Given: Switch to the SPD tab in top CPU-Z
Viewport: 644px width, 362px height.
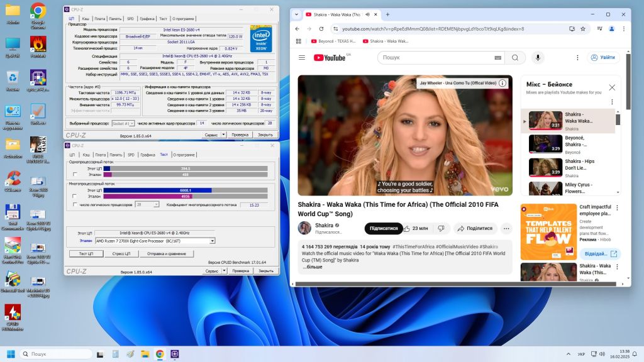Looking at the screenshot, I should click(x=130, y=18).
